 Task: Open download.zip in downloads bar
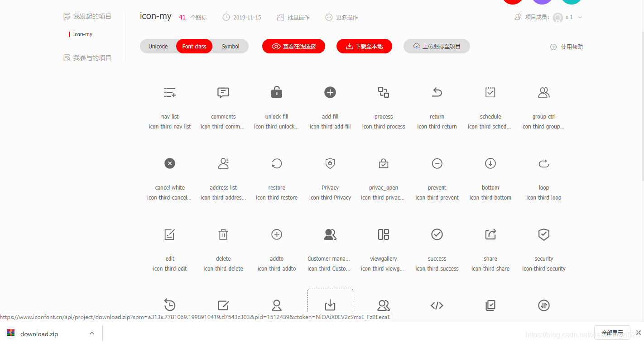[39, 334]
